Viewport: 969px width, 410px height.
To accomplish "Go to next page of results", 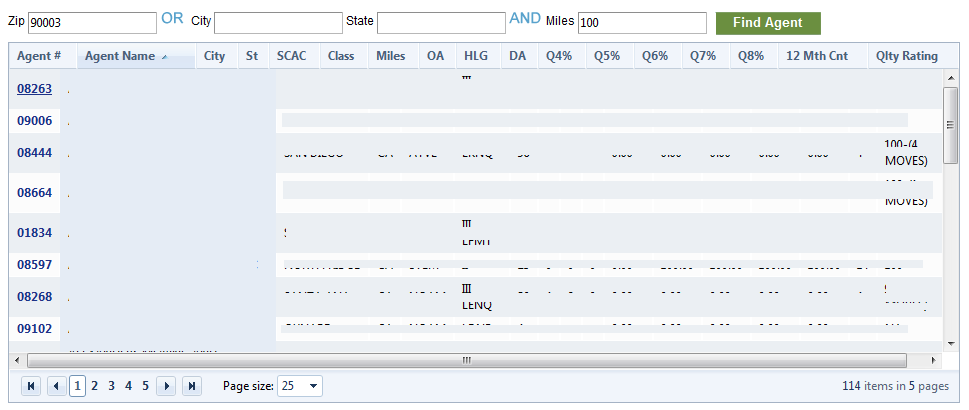I will point(166,387).
